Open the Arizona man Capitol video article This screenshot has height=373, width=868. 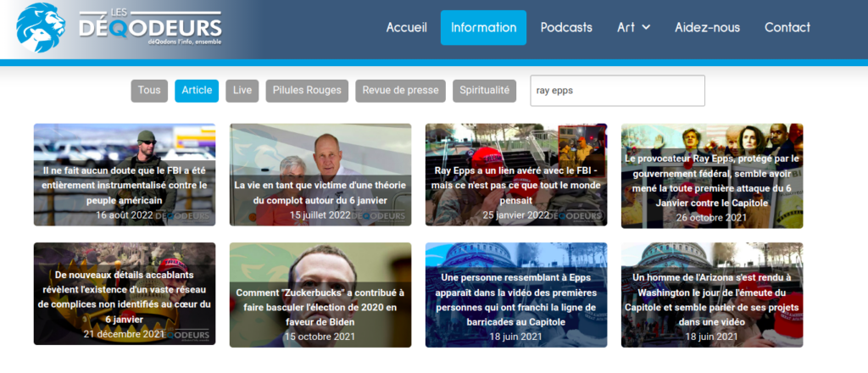click(x=712, y=294)
